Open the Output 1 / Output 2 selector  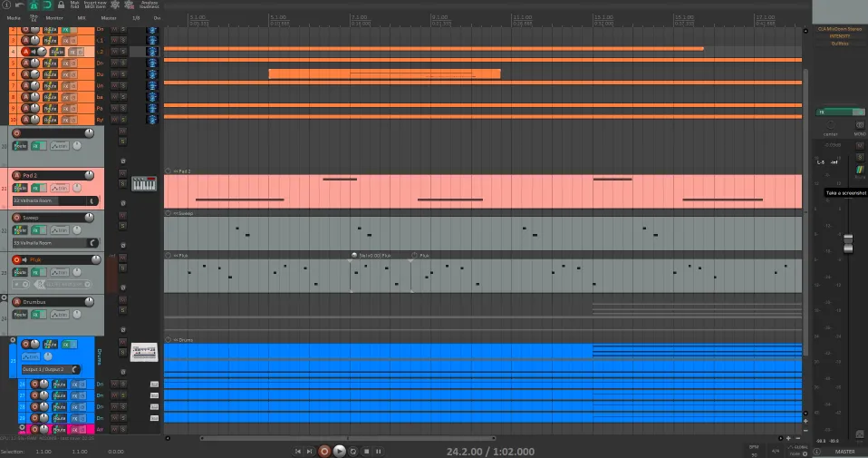[51, 369]
